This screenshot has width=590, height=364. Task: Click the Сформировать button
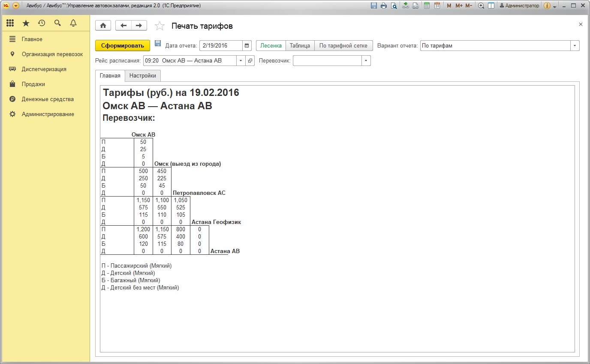122,45
